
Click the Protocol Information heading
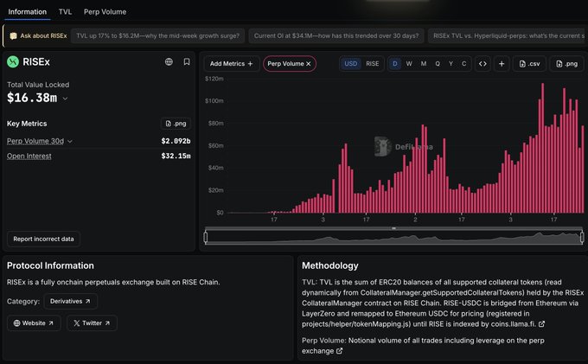coord(50,265)
